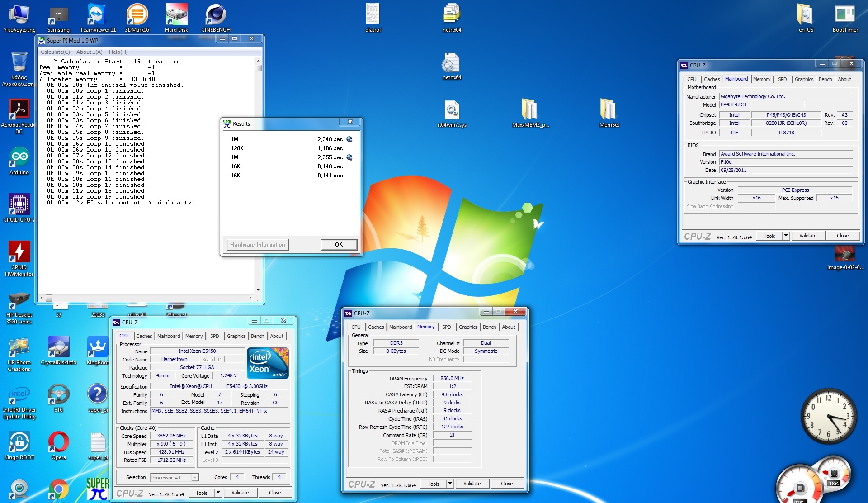Screen dimensions: 868x503
Task: Open the MemSet folder icon
Action: tap(609, 113)
